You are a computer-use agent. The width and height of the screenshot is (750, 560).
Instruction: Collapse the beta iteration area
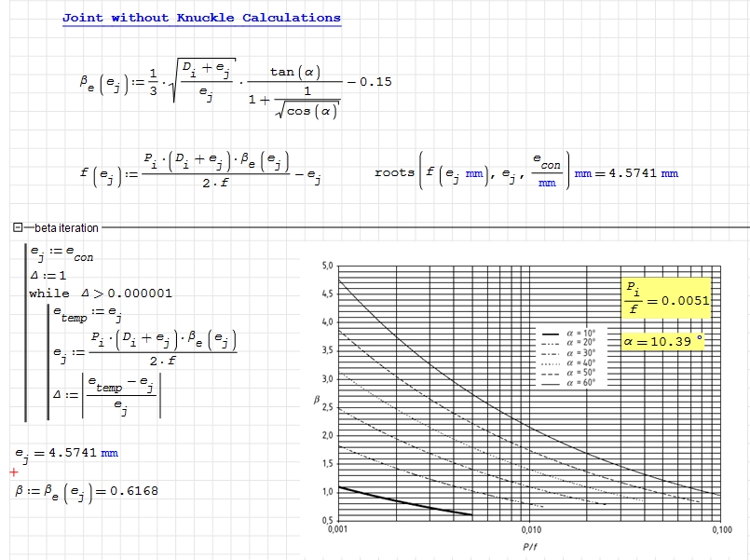coord(18,227)
